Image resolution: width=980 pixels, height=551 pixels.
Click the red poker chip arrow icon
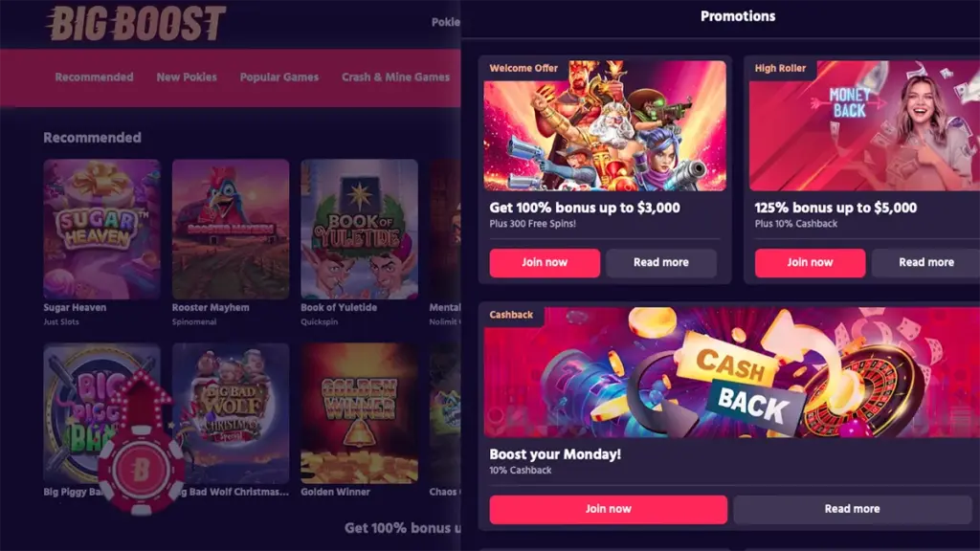click(142, 443)
